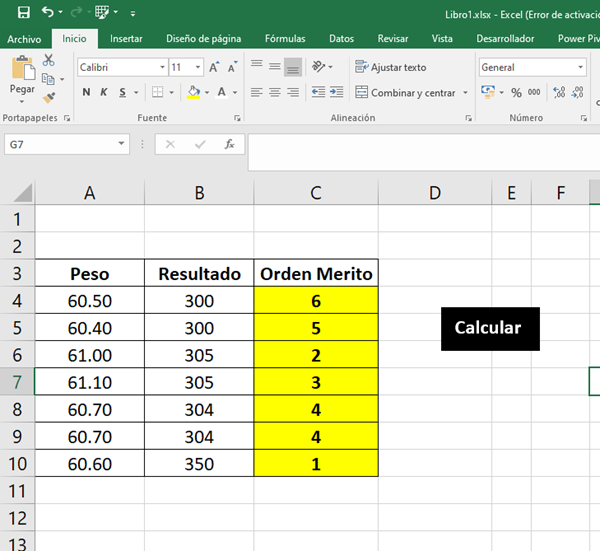Click the thousands separator 000 icon
This screenshot has width=600, height=551.
(534, 92)
